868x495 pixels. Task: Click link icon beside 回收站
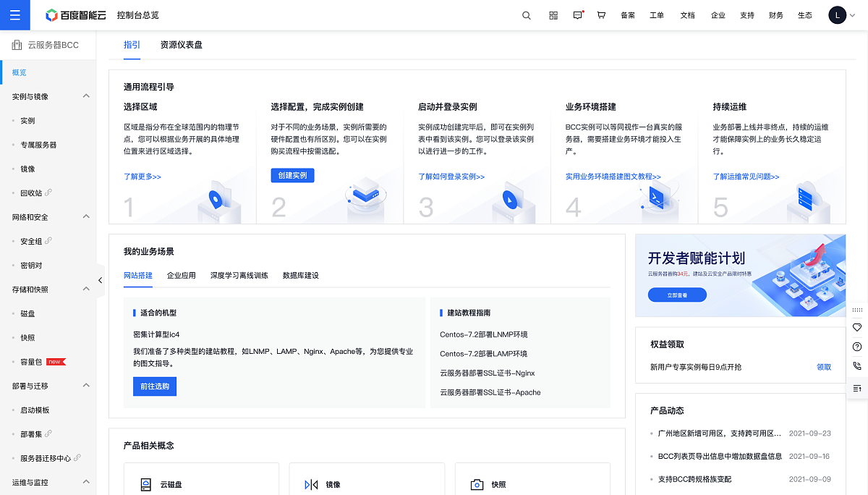coord(48,192)
